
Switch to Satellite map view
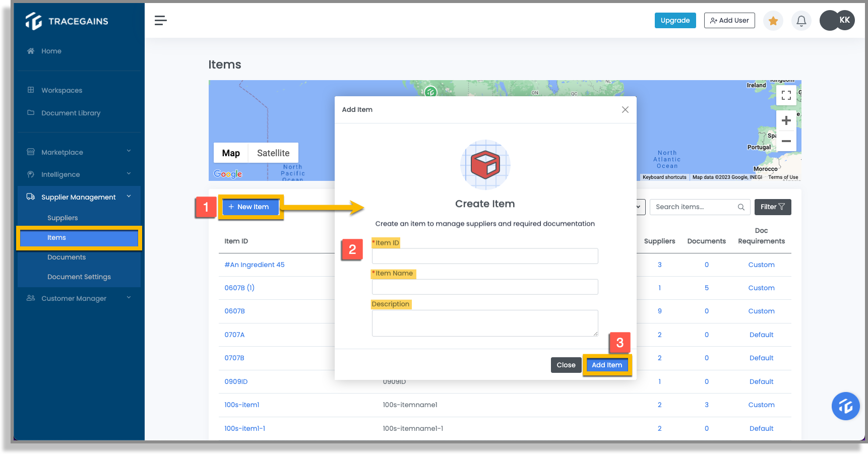(x=273, y=153)
